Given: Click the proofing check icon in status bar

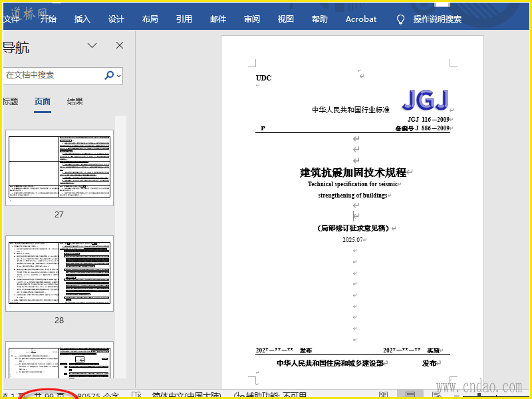Looking at the screenshot, I should pyautogui.click(x=136, y=395).
